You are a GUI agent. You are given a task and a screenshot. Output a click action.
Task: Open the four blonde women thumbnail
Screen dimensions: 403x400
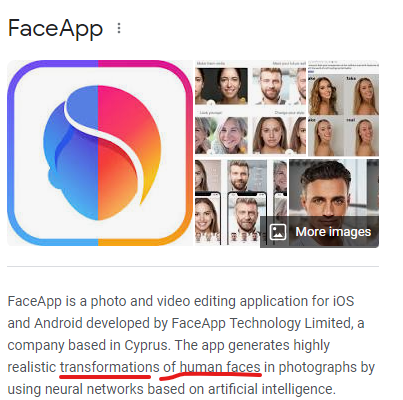(343, 108)
